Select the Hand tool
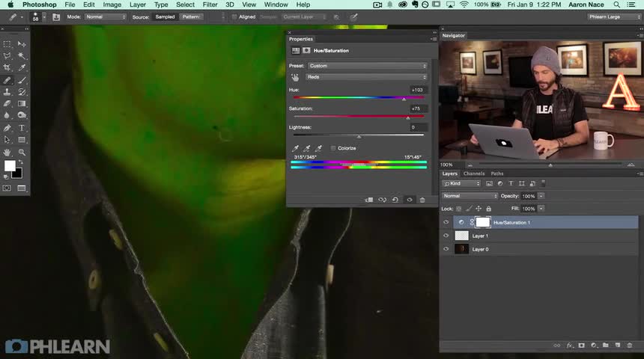This screenshot has height=359, width=644. coord(7,153)
